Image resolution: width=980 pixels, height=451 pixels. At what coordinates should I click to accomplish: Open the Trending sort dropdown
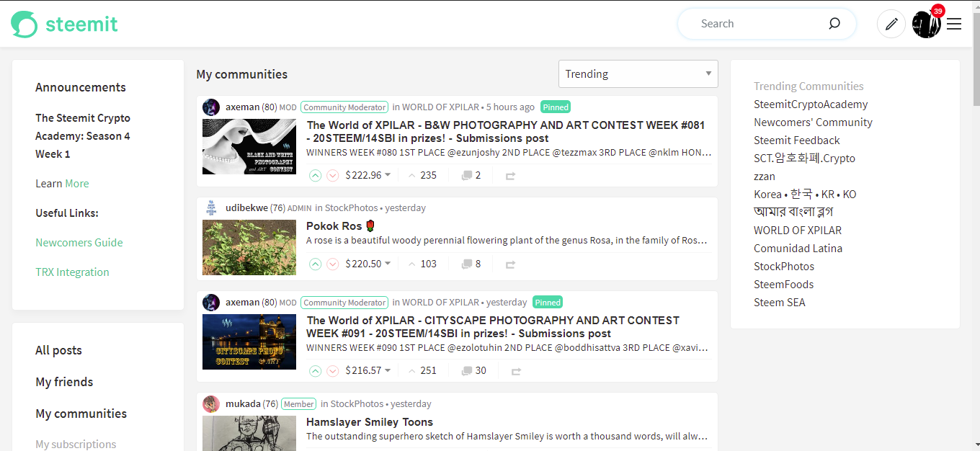[638, 74]
